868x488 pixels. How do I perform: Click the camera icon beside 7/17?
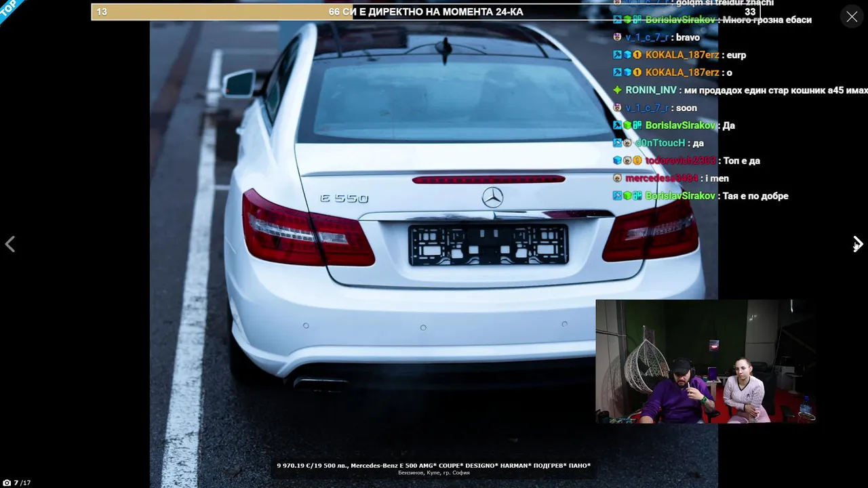tap(7, 483)
